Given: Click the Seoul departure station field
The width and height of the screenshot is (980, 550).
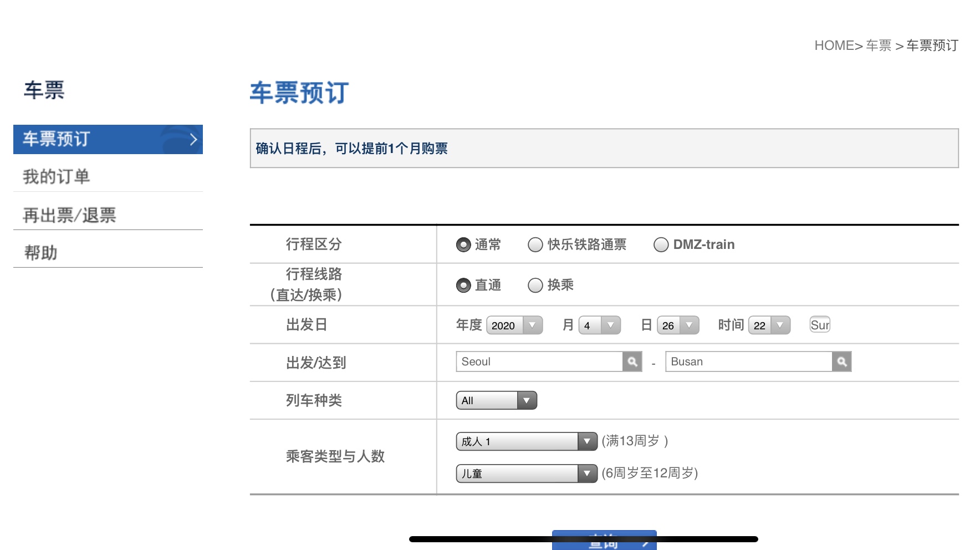Looking at the screenshot, I should tap(539, 361).
